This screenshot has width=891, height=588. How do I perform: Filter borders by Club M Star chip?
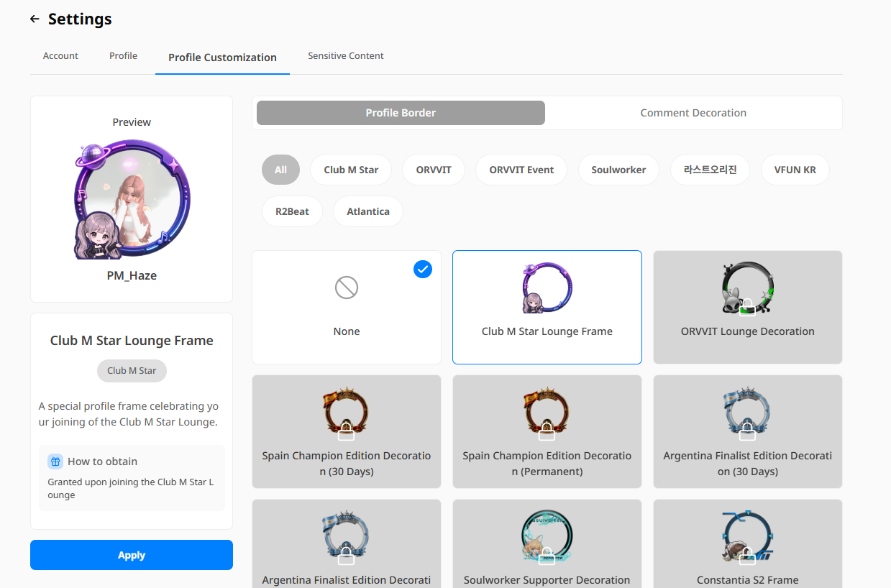[351, 170]
